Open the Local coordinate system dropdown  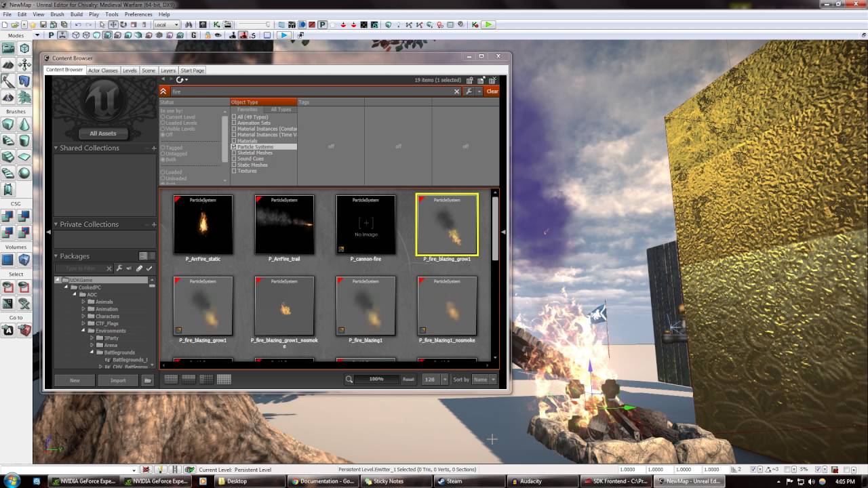(166, 25)
